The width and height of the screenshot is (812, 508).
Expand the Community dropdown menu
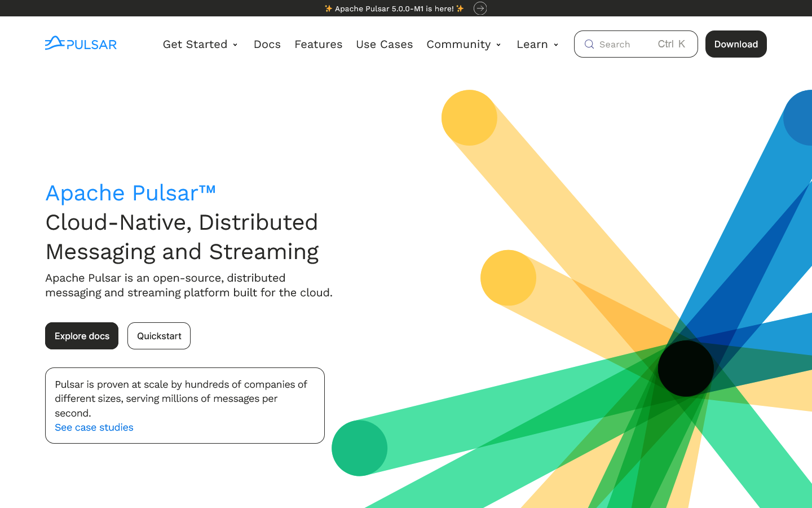464,44
